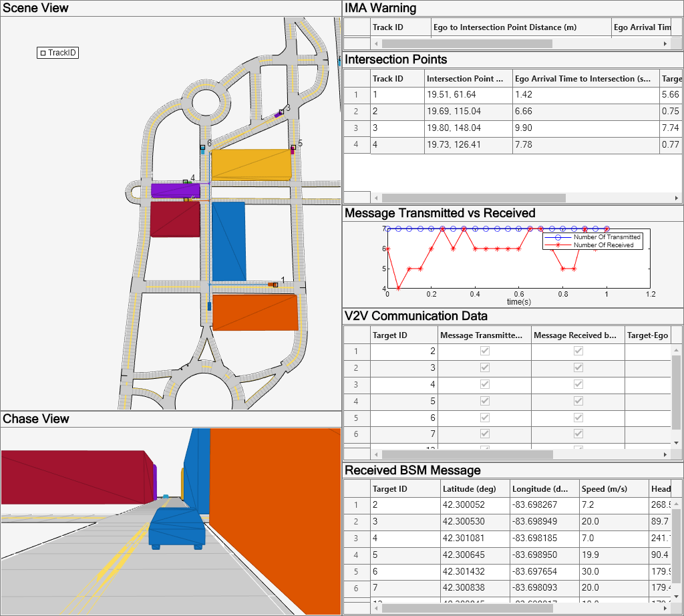This screenshot has height=616, width=684.
Task: Toggle Message Transmitted checkbox for Target ID 7
Action: coord(485,434)
